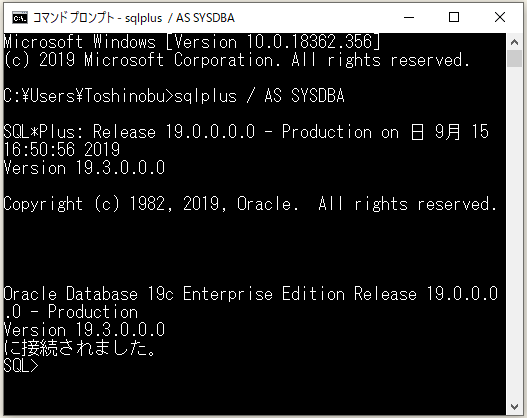Click the に接続されました message
The height and width of the screenshot is (418, 527).
pyautogui.click(x=80, y=348)
